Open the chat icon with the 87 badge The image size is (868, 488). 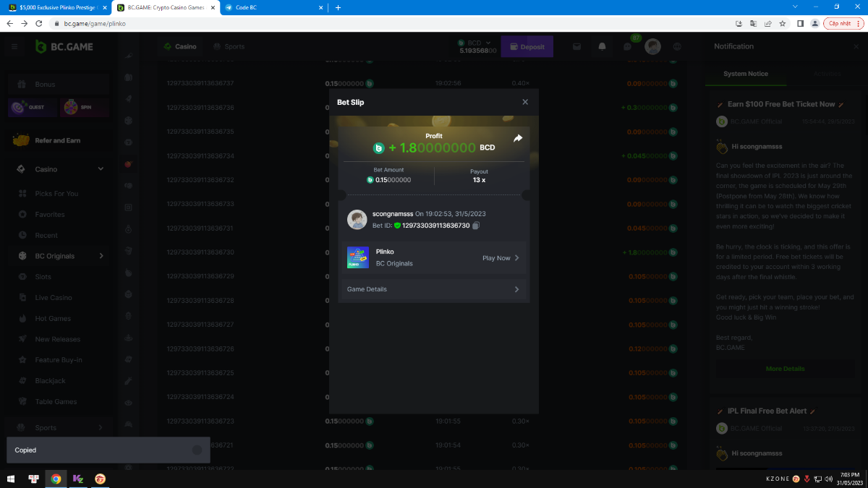627,46
